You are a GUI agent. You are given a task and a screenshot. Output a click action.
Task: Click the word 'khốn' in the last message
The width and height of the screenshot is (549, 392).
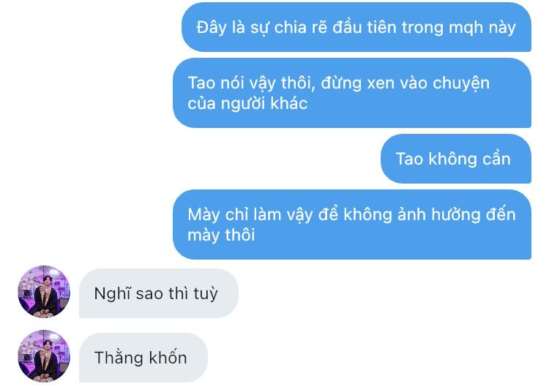pos(168,358)
